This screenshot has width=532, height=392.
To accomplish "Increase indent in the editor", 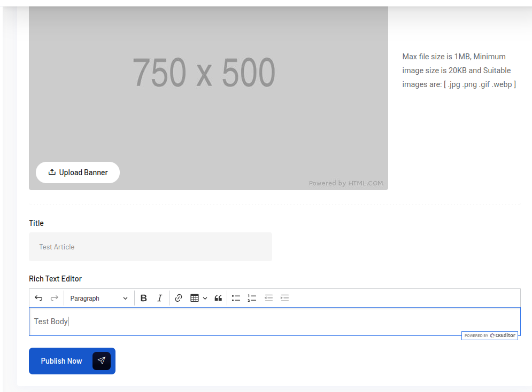I will 284,298.
